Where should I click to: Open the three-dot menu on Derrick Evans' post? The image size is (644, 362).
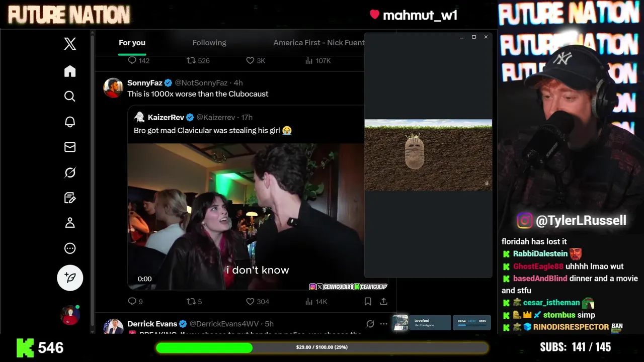383,324
